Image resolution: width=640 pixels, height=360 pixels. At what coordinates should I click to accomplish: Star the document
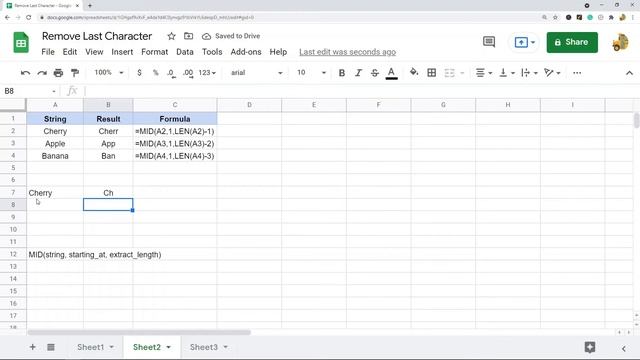click(171, 36)
